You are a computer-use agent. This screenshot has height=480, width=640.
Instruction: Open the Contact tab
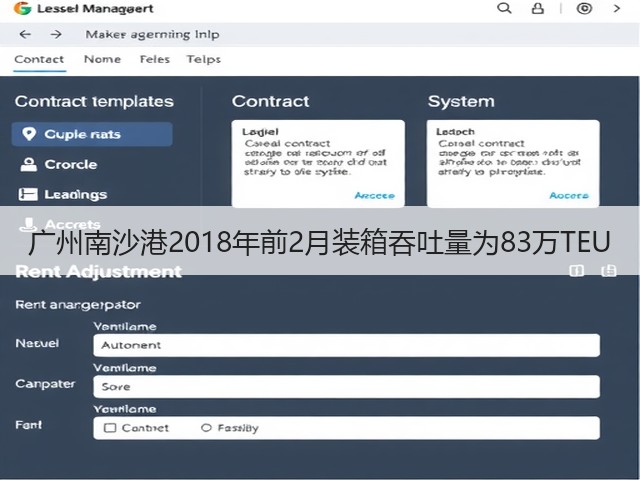39,60
